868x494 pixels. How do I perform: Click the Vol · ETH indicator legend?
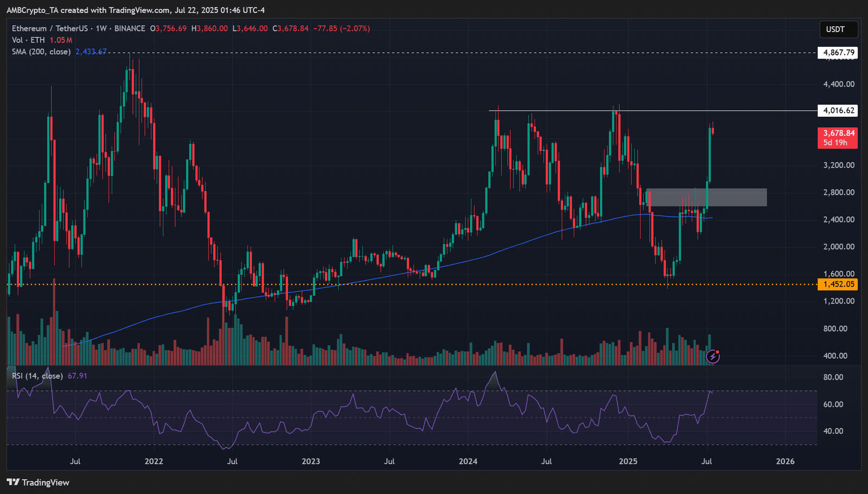pyautogui.click(x=28, y=40)
